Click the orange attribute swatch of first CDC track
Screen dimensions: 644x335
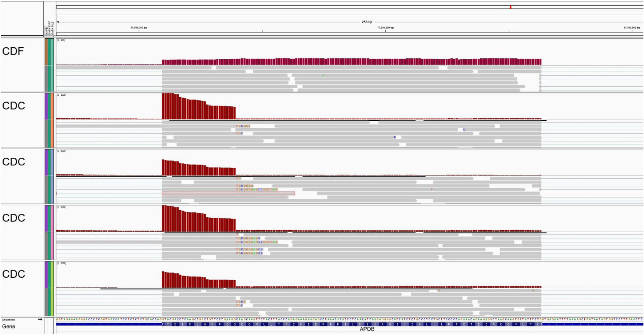point(52,106)
